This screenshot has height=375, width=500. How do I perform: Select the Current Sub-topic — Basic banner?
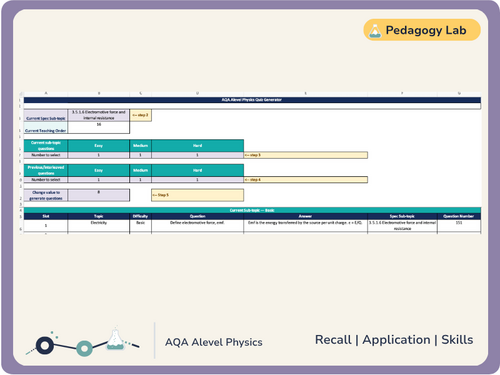point(252,210)
